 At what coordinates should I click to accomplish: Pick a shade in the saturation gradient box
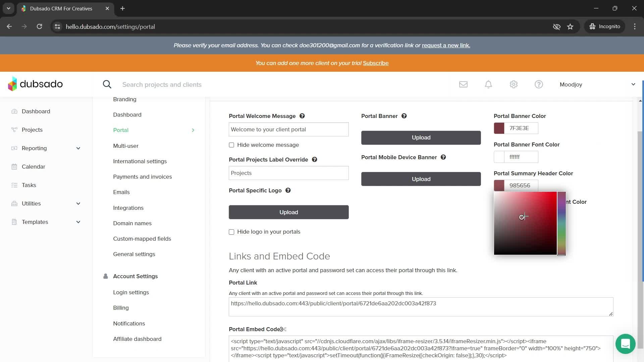tap(525, 224)
